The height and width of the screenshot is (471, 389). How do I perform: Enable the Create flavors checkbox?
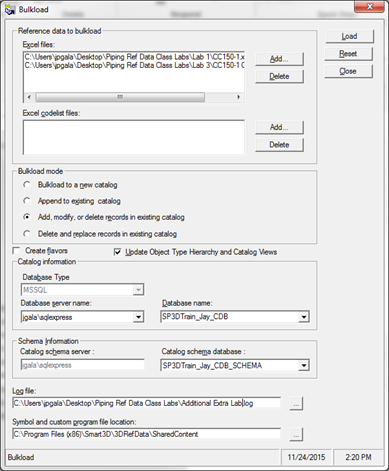point(16,251)
